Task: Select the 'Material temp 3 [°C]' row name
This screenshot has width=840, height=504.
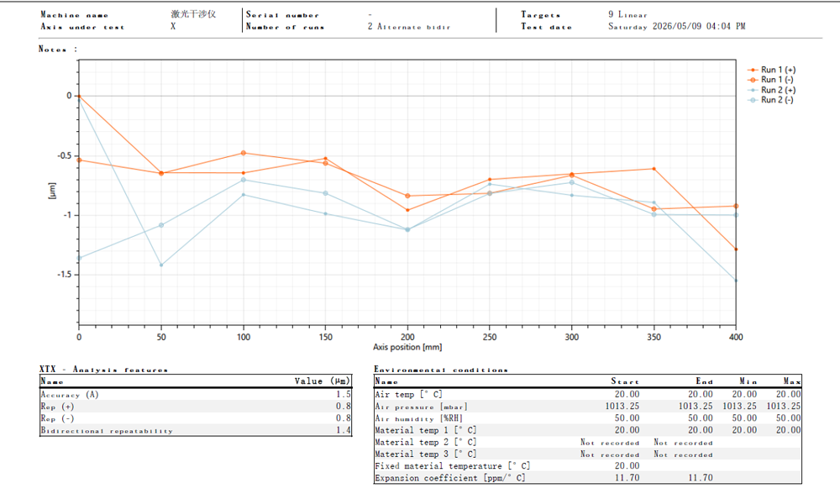Action: coord(425,454)
